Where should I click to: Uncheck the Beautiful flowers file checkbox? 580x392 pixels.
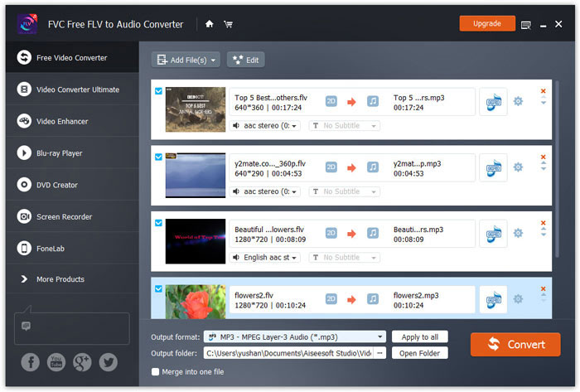158,223
